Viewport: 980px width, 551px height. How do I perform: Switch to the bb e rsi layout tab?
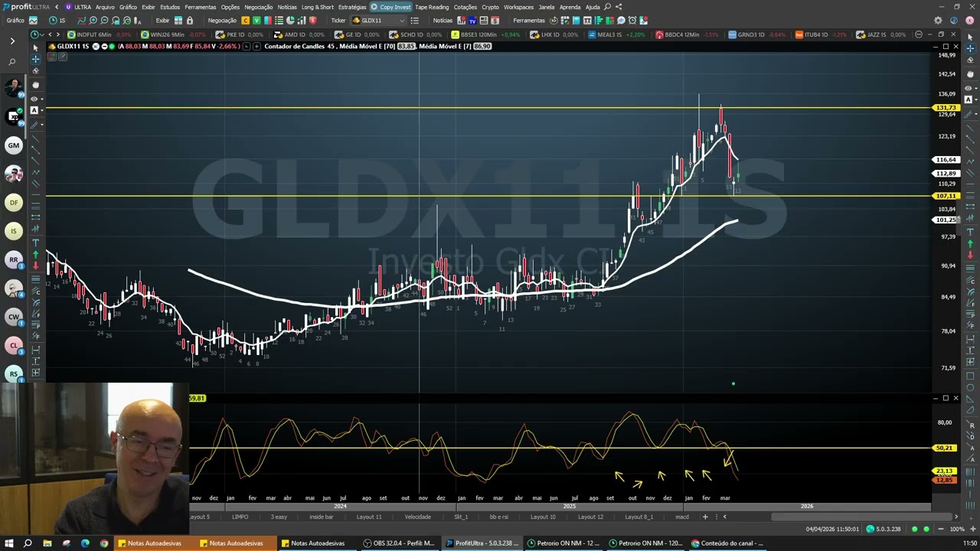click(x=498, y=517)
